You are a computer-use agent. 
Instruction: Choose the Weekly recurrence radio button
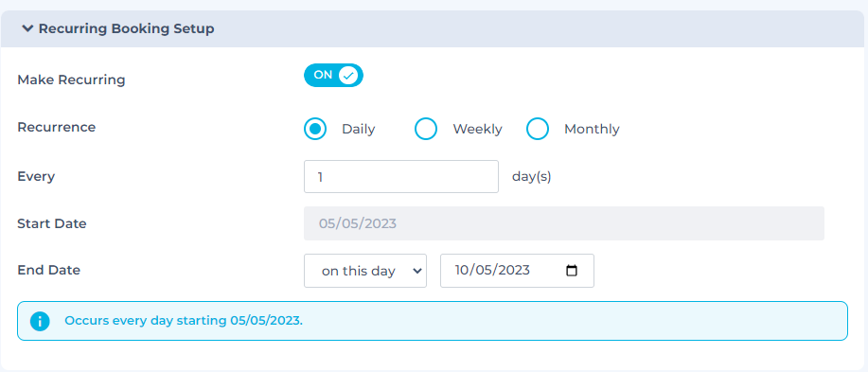pyautogui.click(x=426, y=129)
